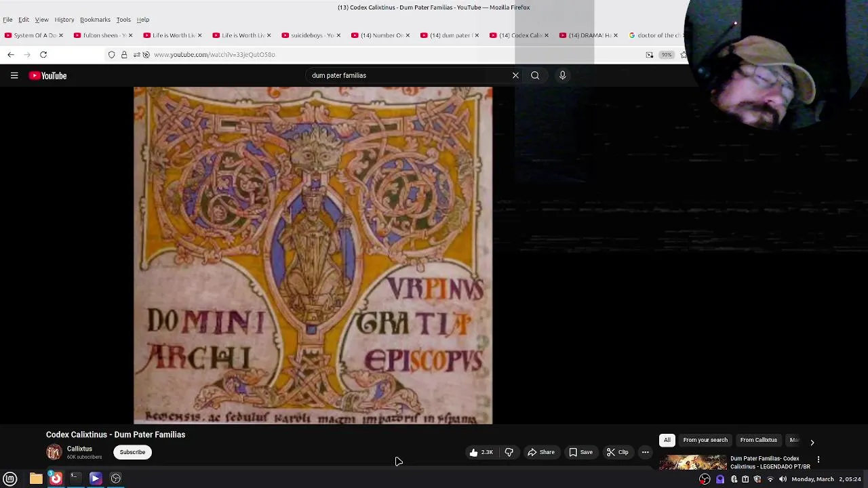Create a clip of the video

point(617,452)
